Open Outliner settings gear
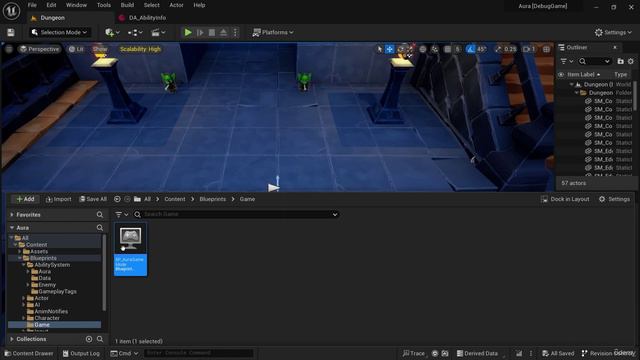This screenshot has height=360, width=640. pyautogui.click(x=631, y=61)
